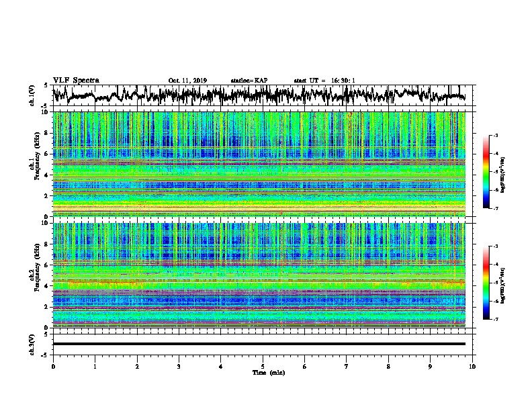This screenshot has width=532, height=411.
Task: Click the "VLF Spectra" plot title
Action: 76,80
